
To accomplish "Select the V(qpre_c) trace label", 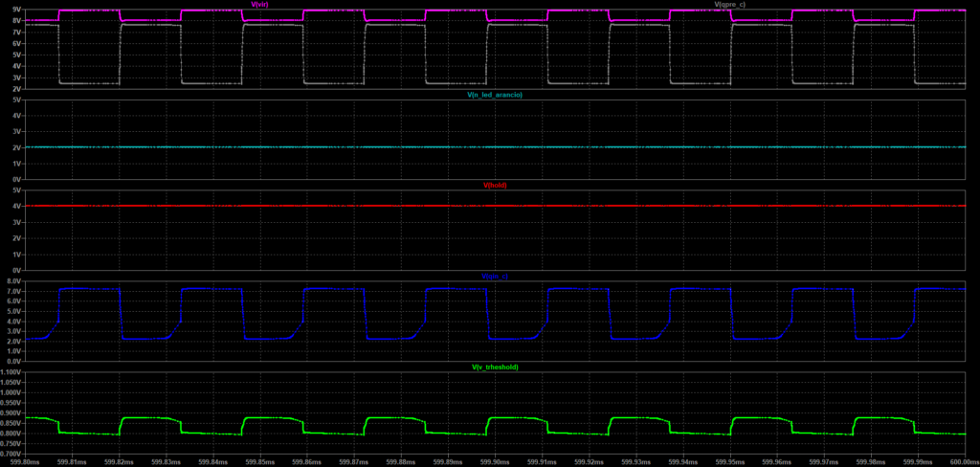I will tap(729, 5).
